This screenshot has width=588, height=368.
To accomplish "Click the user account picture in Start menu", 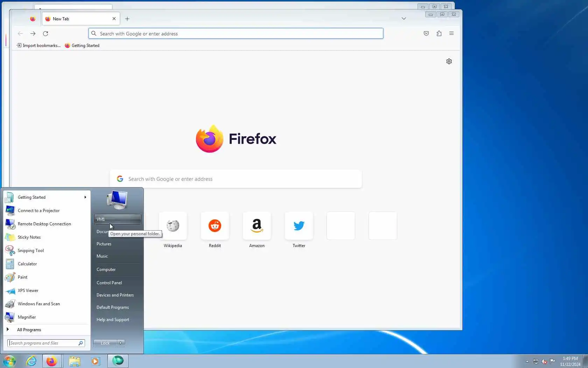I will pos(117,200).
